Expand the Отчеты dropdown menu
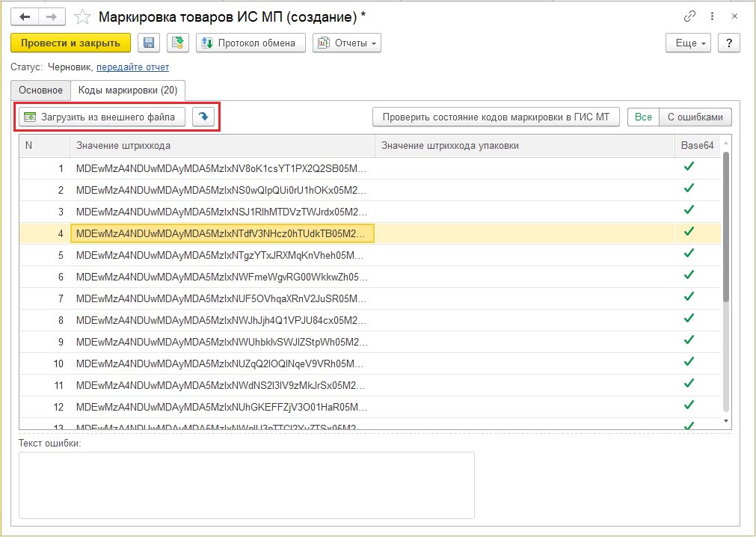 click(x=347, y=43)
